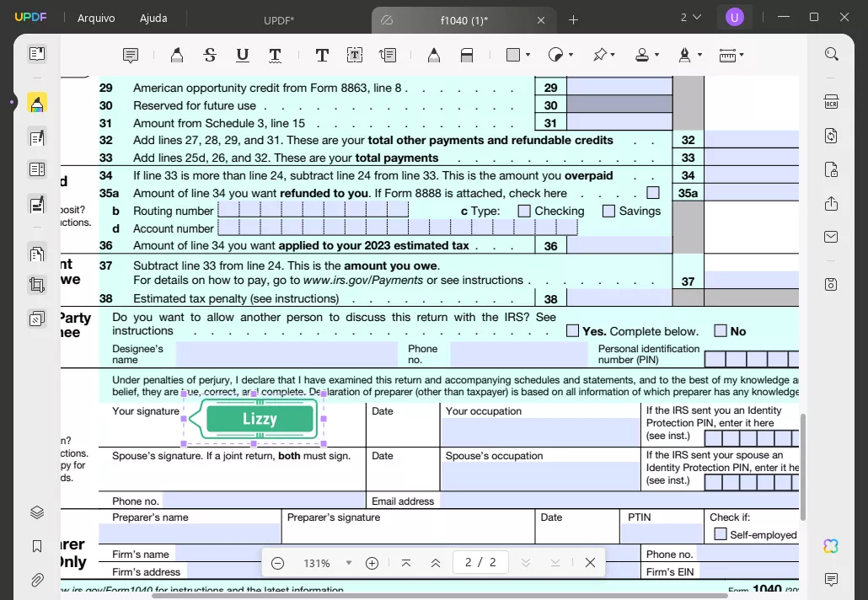Click the page number 2 / 2 field
Screen dimensions: 868x600
click(480, 563)
